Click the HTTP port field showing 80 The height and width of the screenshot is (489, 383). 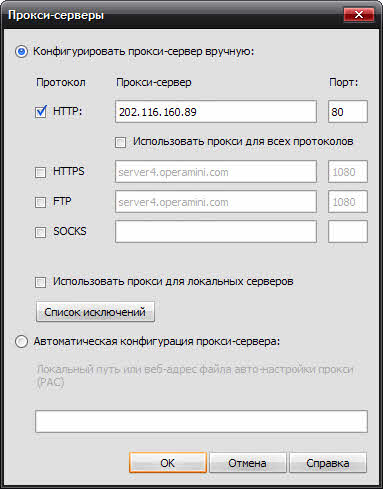click(x=348, y=112)
